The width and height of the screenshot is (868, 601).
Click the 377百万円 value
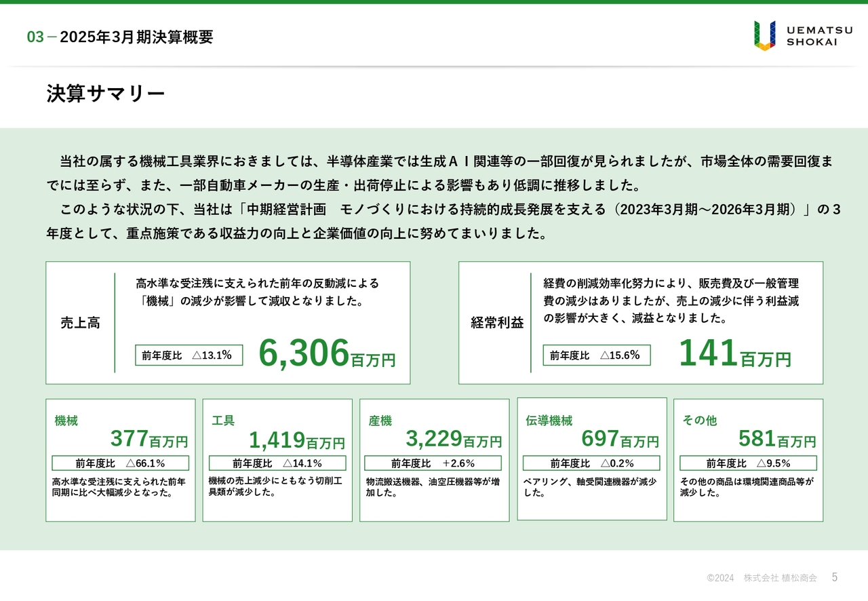[x=149, y=440]
